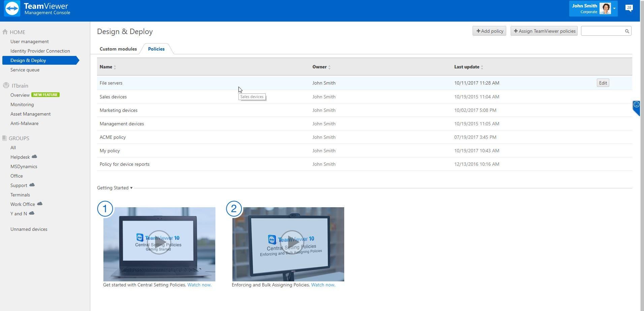Open Anti-Malware
This screenshot has height=311, width=644.
(25, 123)
